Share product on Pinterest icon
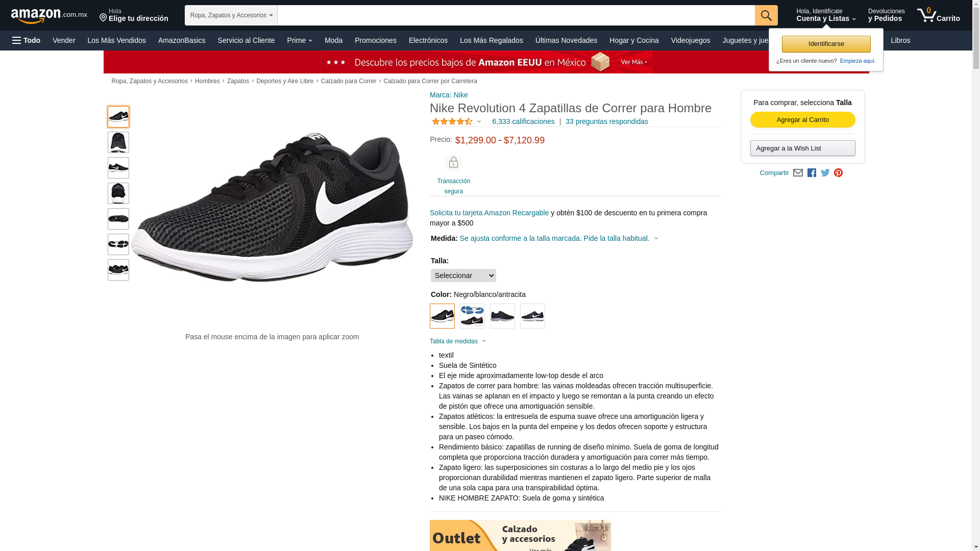This screenshot has width=980, height=551. point(838,173)
